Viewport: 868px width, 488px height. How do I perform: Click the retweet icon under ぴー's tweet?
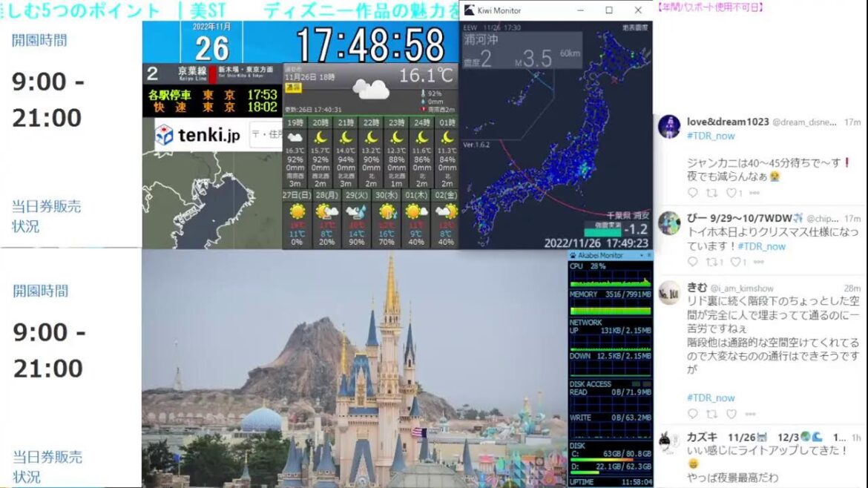(711, 260)
